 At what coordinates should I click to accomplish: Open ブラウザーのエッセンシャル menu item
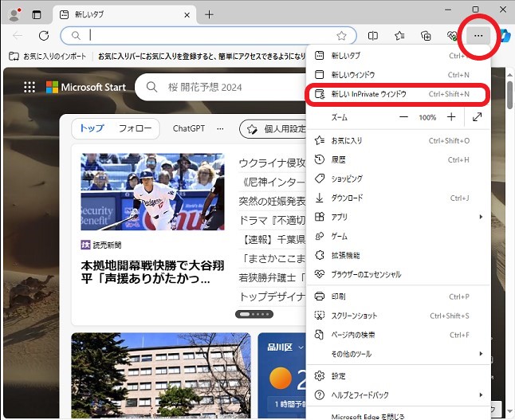(x=398, y=274)
